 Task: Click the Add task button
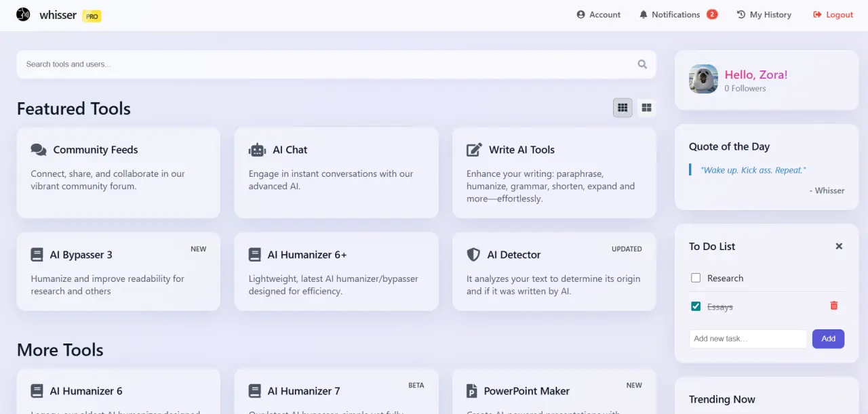click(828, 339)
